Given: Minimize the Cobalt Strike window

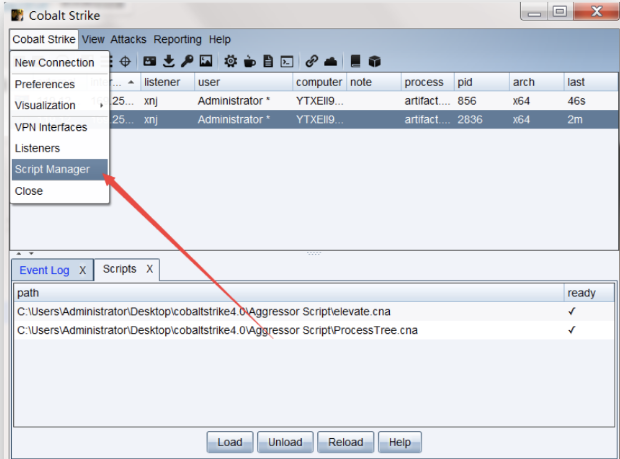Looking at the screenshot, I should (x=534, y=11).
